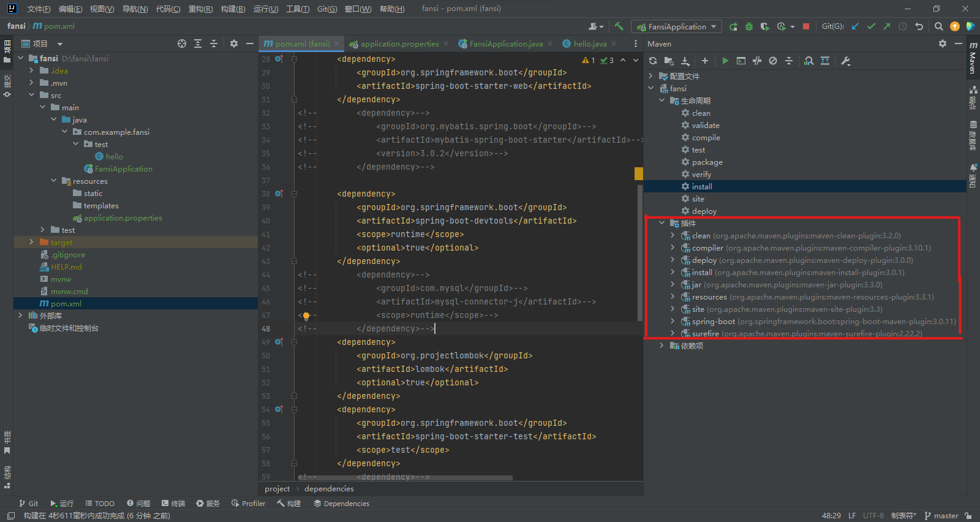Click the build hammer icon
980x522 pixels.
point(619,26)
